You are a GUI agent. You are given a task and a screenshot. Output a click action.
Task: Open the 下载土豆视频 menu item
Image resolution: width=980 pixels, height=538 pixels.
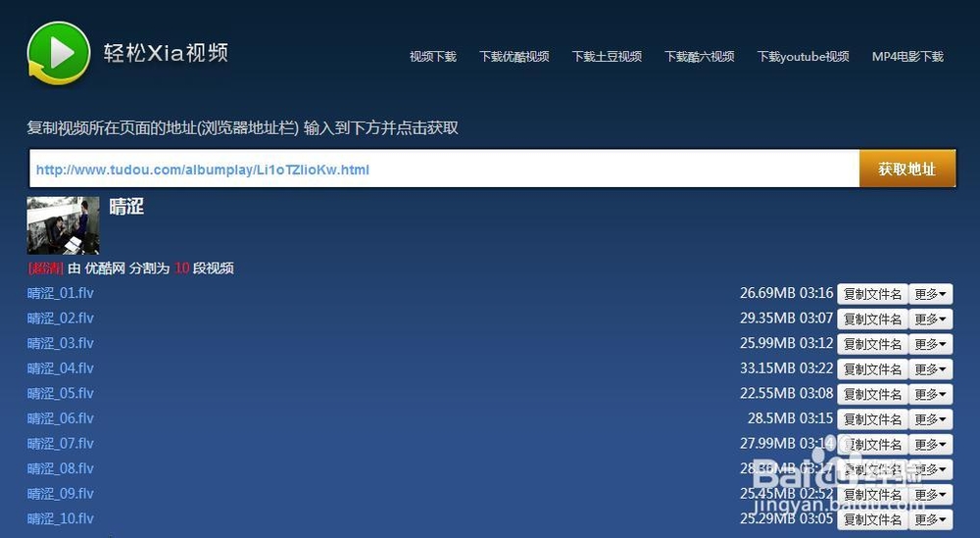pos(607,57)
